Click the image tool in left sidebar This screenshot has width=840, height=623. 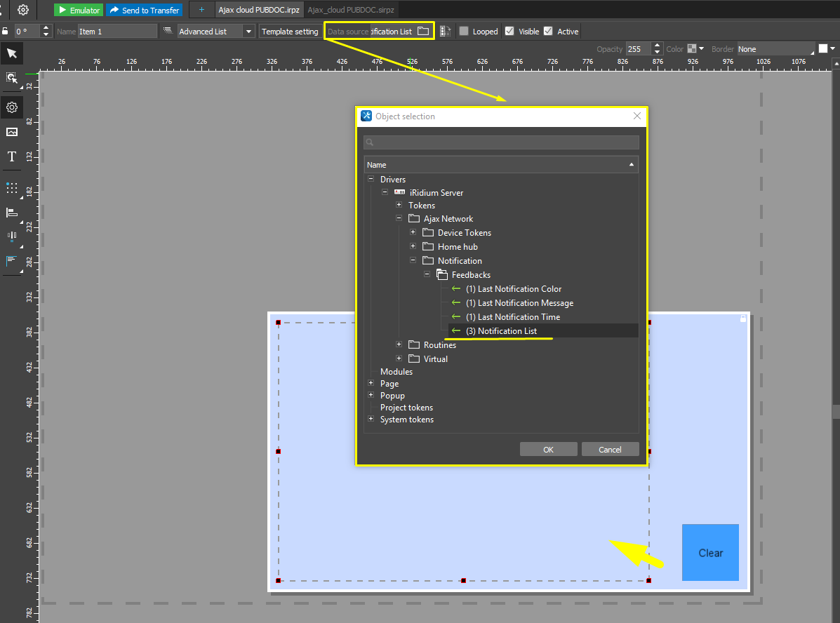tap(12, 132)
